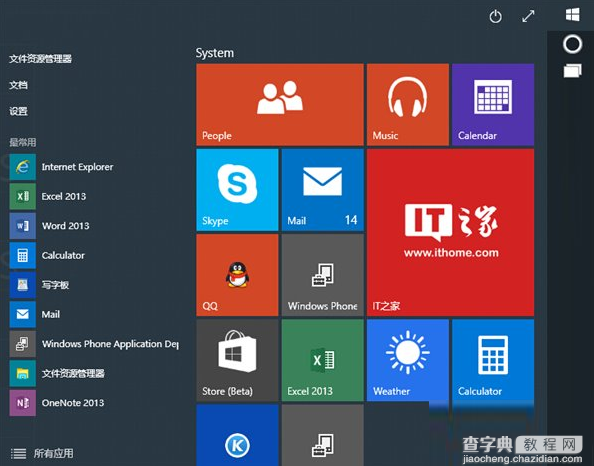
Task: Open the Calculator tile
Action: point(493,360)
